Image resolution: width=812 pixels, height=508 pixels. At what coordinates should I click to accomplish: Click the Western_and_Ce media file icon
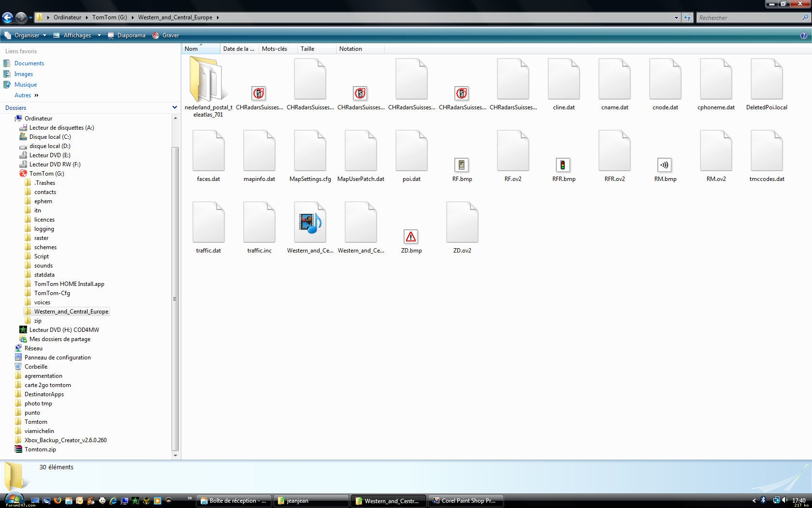click(310, 224)
